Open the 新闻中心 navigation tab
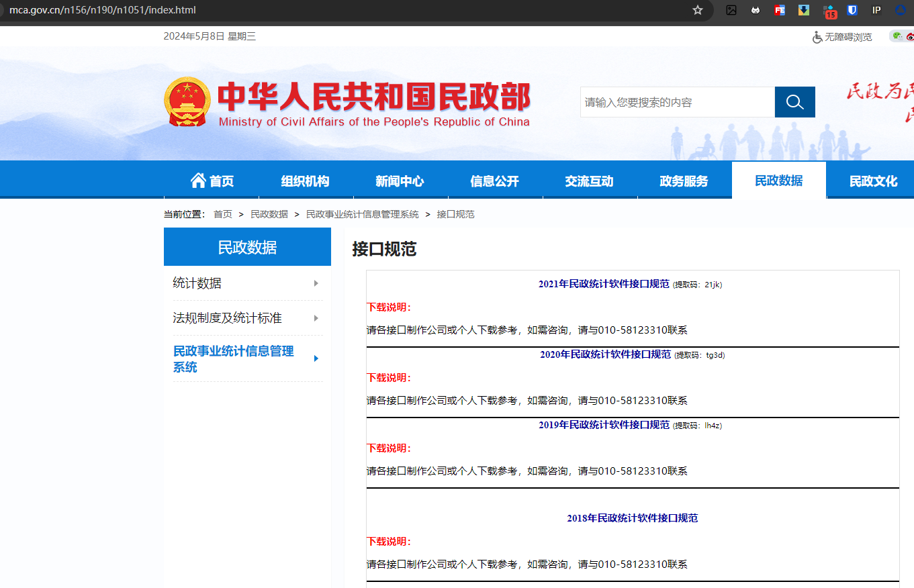Viewport: 914px width, 588px height. point(400,181)
